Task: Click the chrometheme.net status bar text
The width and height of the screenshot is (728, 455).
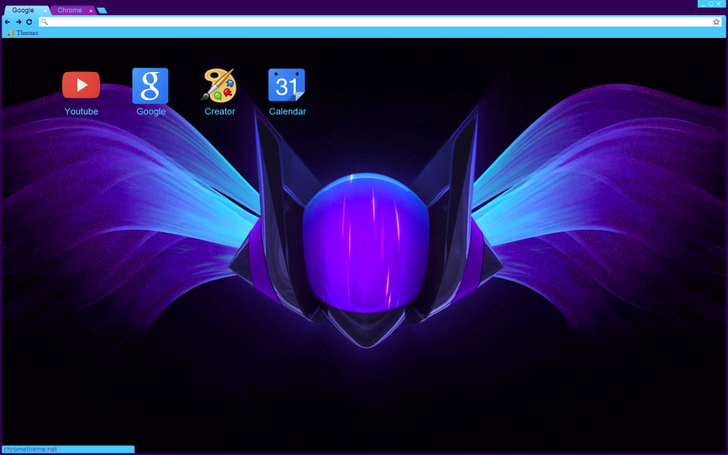Action: pyautogui.click(x=30, y=449)
